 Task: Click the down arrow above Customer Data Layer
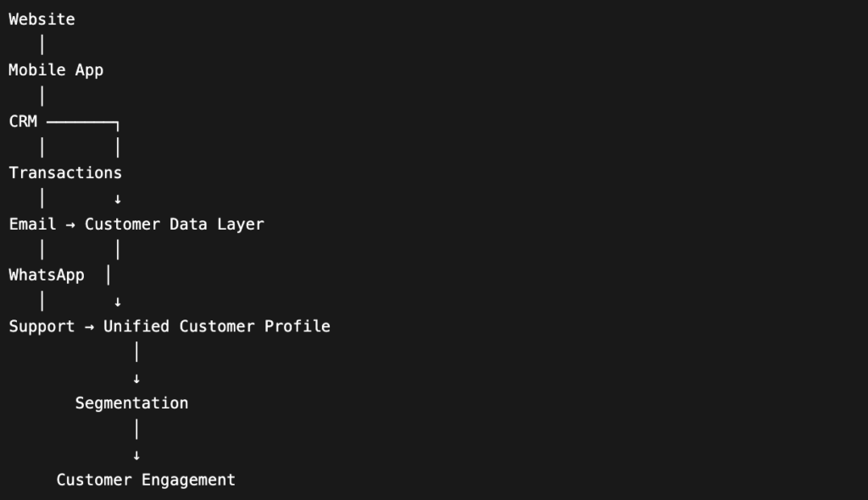[x=118, y=199]
